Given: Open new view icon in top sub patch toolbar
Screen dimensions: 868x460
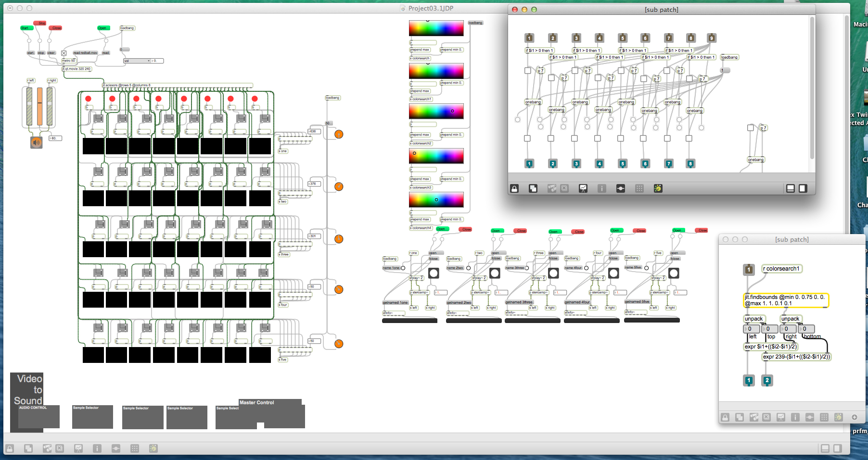Looking at the screenshot, I should (x=533, y=188).
